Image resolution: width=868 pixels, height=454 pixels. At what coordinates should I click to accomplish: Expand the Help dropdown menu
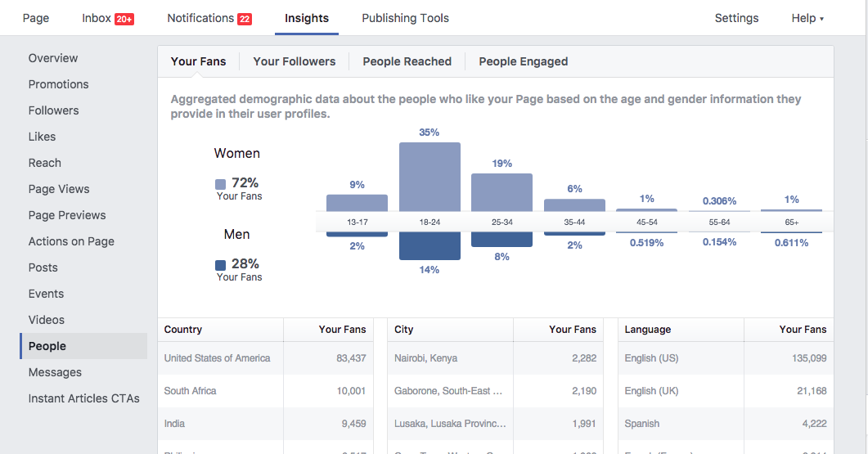click(x=807, y=18)
